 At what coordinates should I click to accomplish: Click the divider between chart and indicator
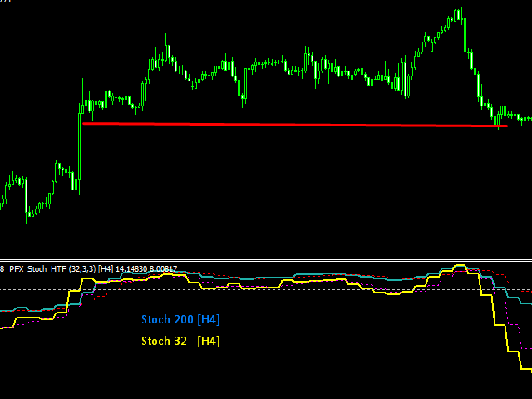coord(266,260)
